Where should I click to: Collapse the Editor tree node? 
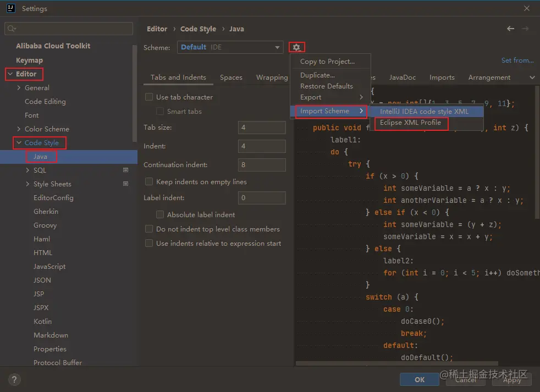tap(10, 74)
